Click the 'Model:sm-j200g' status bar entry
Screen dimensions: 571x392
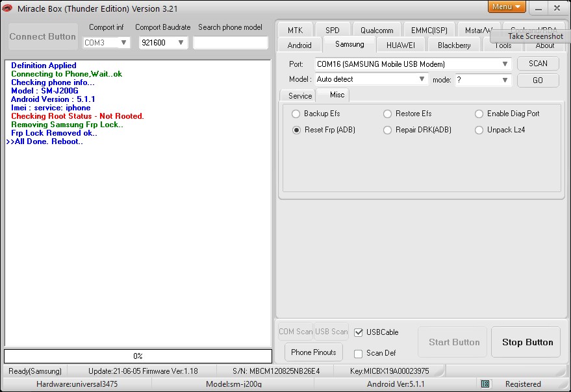point(234,384)
